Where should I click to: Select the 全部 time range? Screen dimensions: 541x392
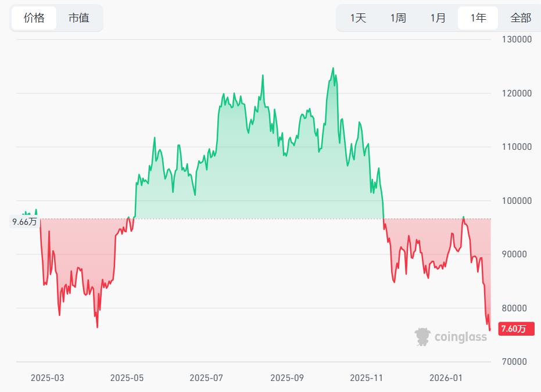coord(520,18)
